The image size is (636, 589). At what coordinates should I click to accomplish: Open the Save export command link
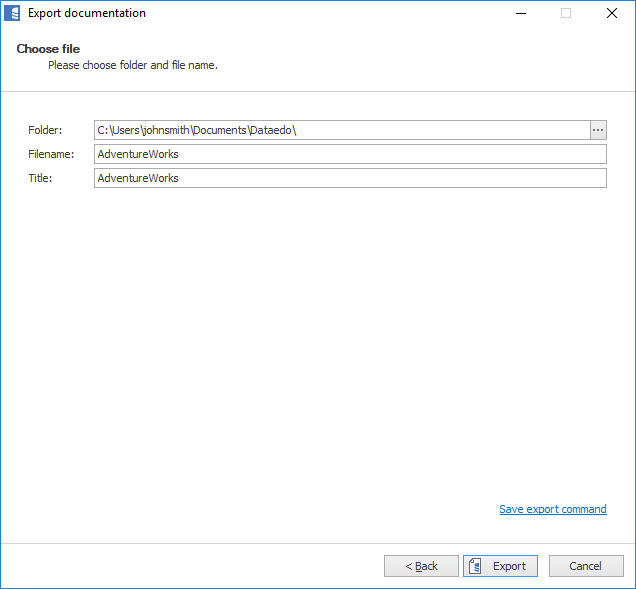[552, 509]
